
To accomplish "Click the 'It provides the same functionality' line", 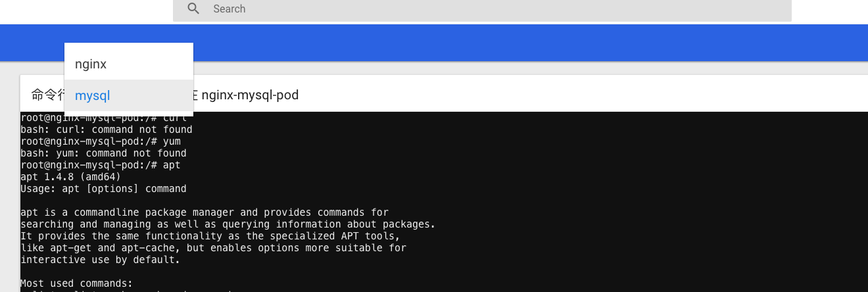I will (210, 236).
